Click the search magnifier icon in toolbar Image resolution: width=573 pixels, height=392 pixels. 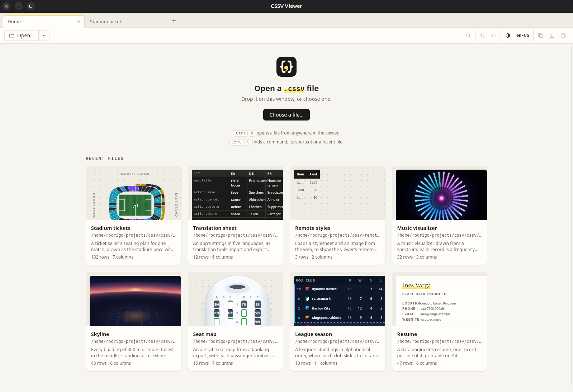point(468,36)
